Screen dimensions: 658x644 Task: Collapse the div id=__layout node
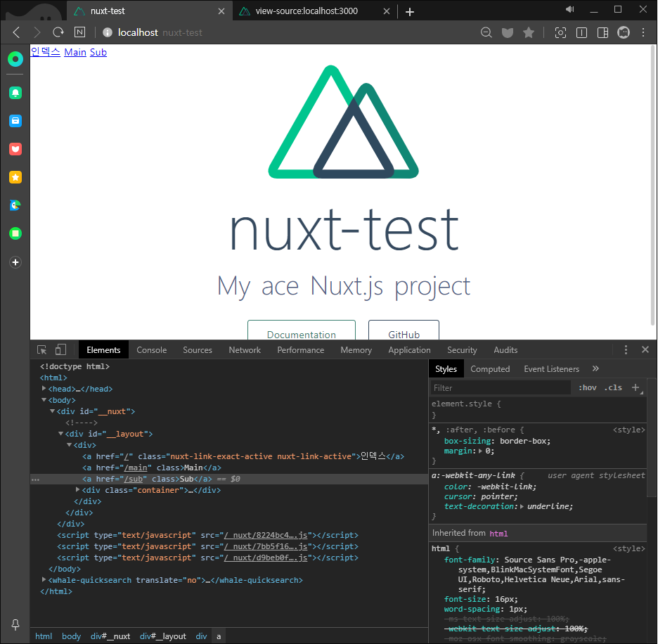[x=60, y=434]
